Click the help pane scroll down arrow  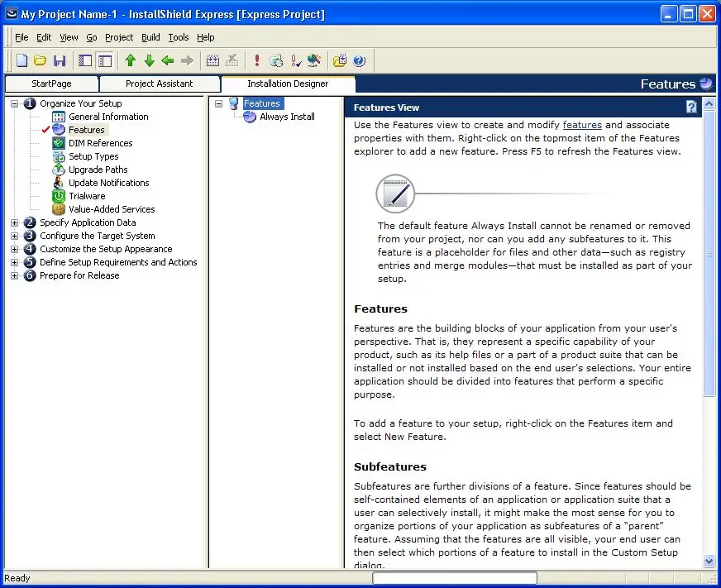tap(709, 562)
